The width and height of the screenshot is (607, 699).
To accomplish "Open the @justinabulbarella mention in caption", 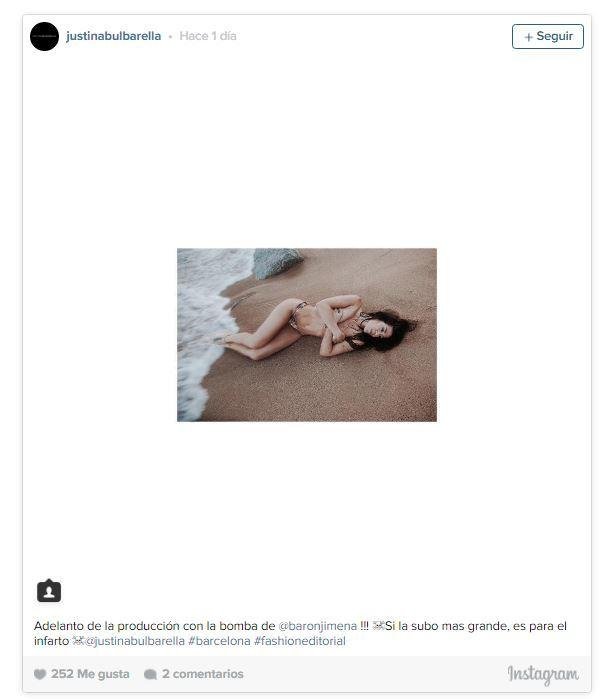I will pos(134,641).
